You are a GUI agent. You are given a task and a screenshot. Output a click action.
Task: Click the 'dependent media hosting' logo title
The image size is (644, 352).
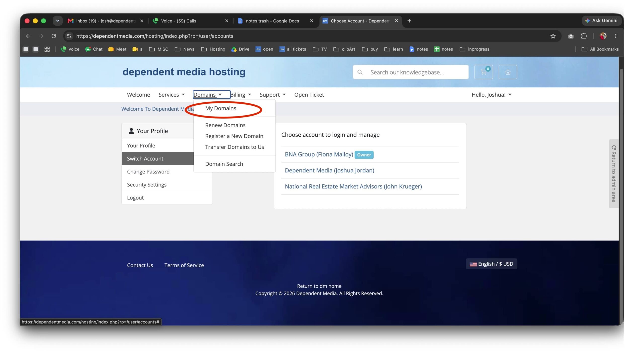(184, 72)
